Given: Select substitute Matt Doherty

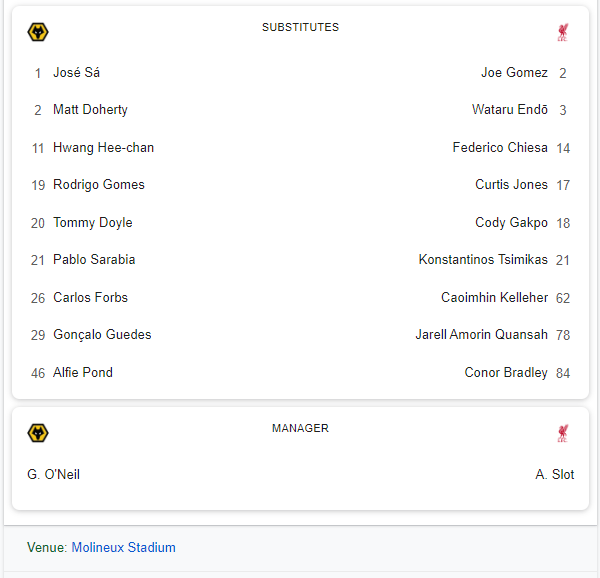Looking at the screenshot, I should pos(90,109).
